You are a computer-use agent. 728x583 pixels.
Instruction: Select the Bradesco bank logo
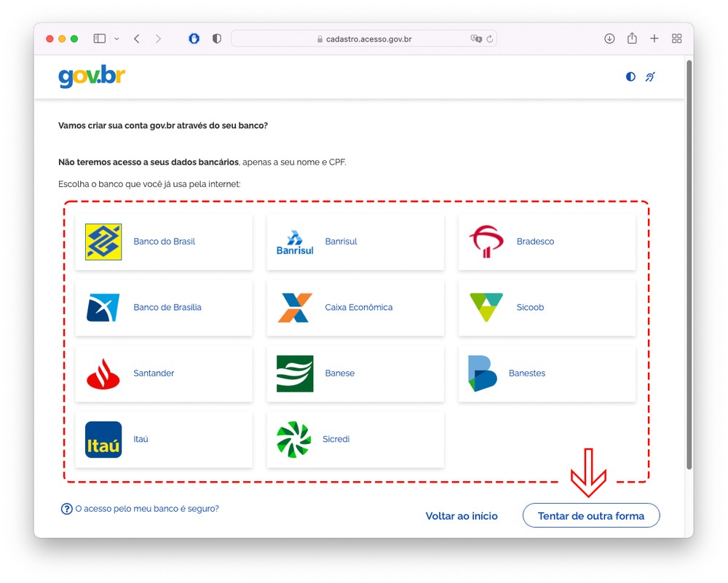[x=486, y=242]
